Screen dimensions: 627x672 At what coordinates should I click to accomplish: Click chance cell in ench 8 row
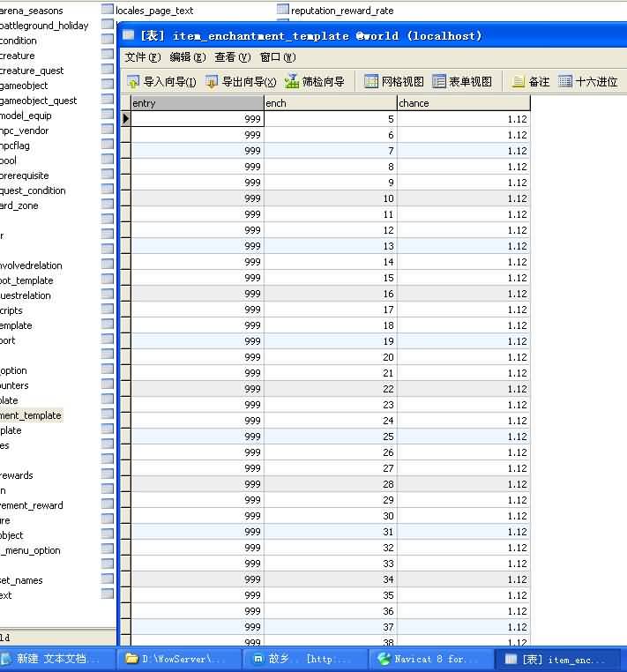click(x=464, y=167)
